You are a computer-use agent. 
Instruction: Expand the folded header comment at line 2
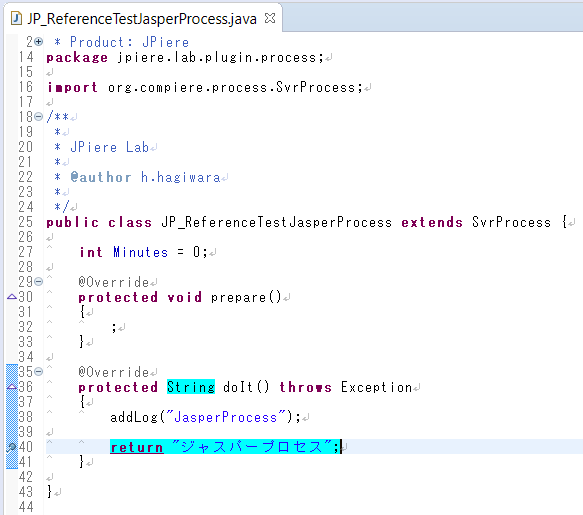point(39,42)
